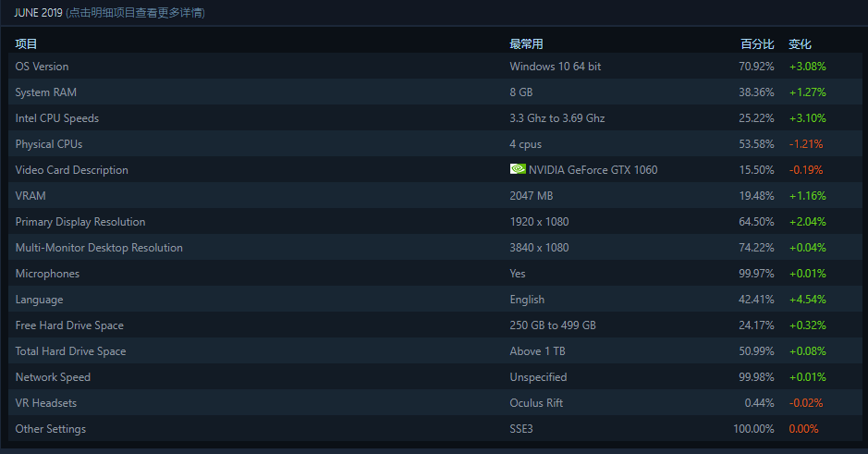Open Video Card Description details
This screenshot has height=454, width=868.
point(435,169)
